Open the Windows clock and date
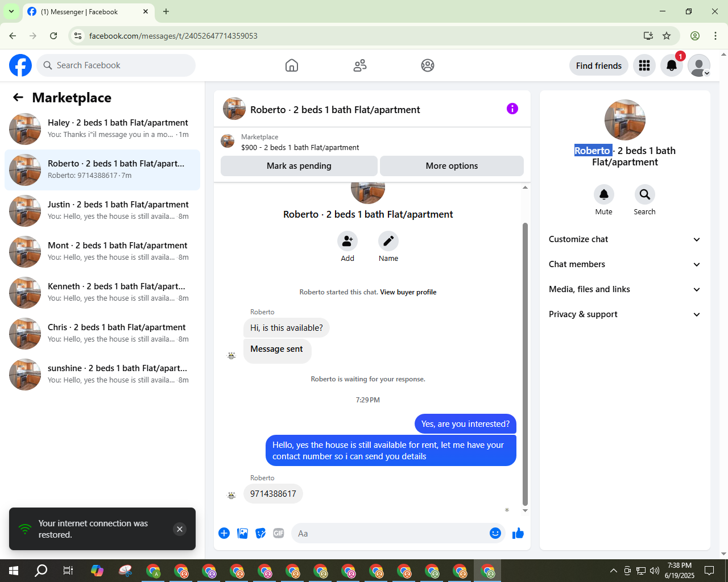This screenshot has height=582, width=728. (x=680, y=571)
